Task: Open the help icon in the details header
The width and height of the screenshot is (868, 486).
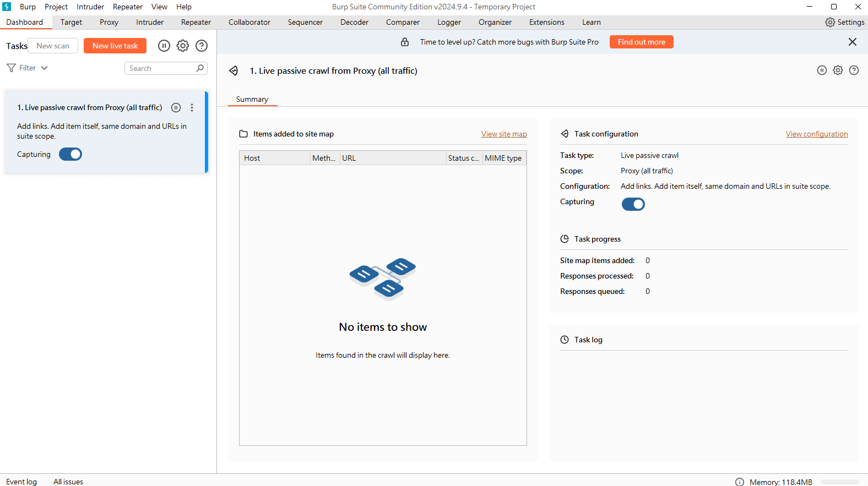Action: 854,70
